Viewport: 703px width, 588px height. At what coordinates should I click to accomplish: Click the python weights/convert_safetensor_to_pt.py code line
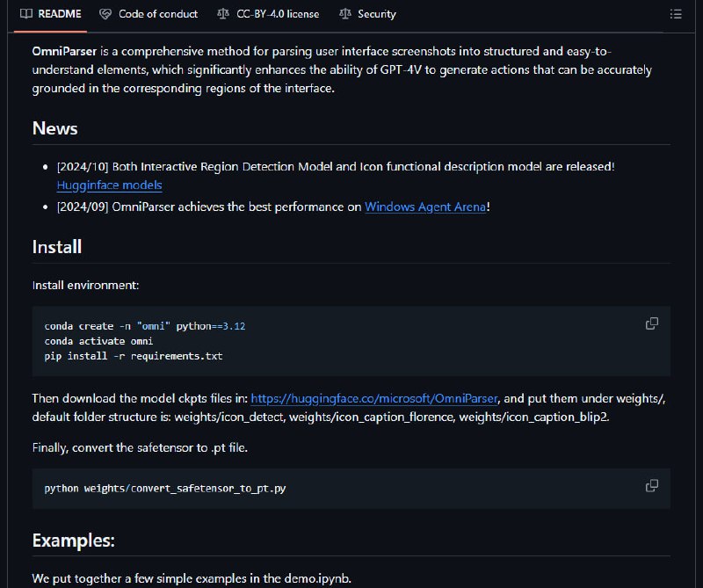coord(165,489)
